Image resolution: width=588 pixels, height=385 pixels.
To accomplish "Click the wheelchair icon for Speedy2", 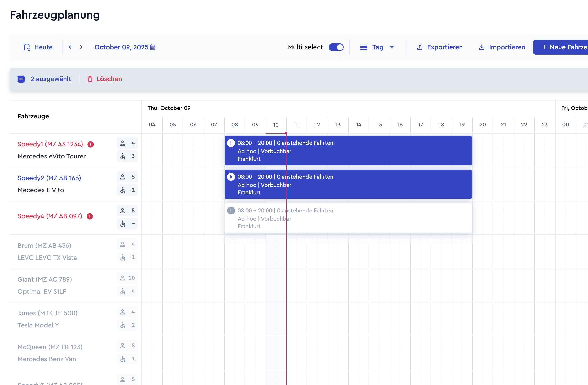I will pos(123,190).
